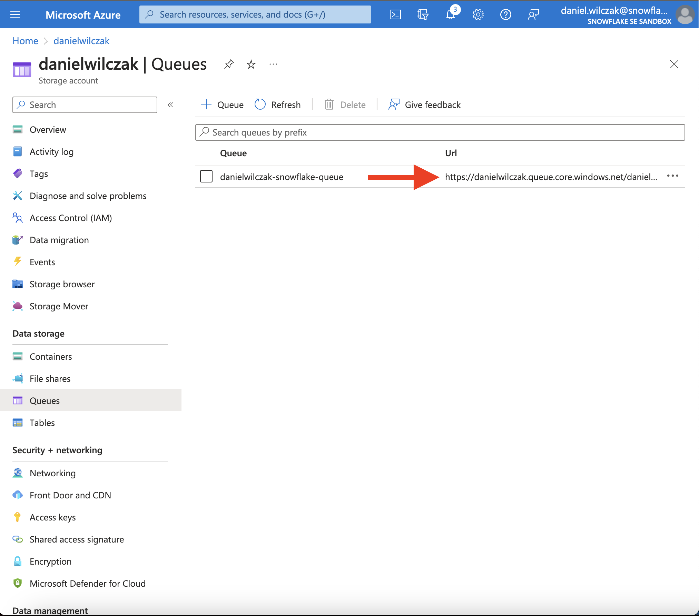The width and height of the screenshot is (699, 616).
Task: Focus the Search queues by prefix field
Action: [440, 132]
